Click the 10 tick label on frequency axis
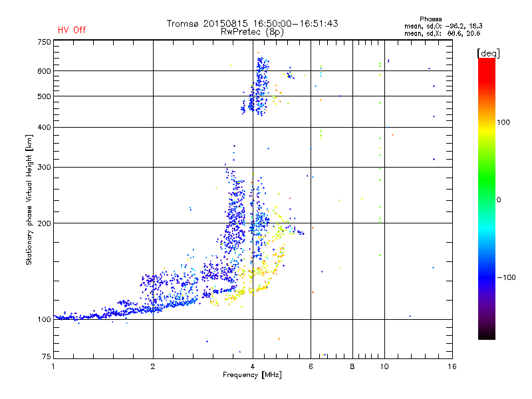Screen dimensions: 532x399 tap(384, 366)
